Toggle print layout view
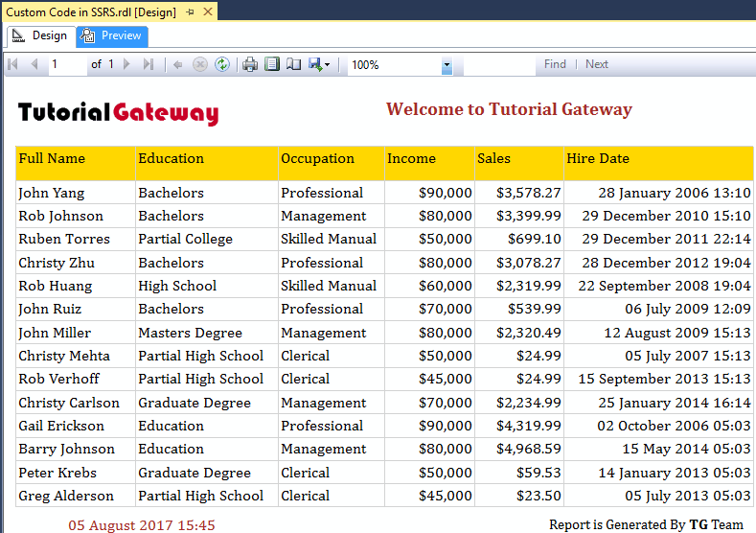This screenshot has width=756, height=533. 272,64
